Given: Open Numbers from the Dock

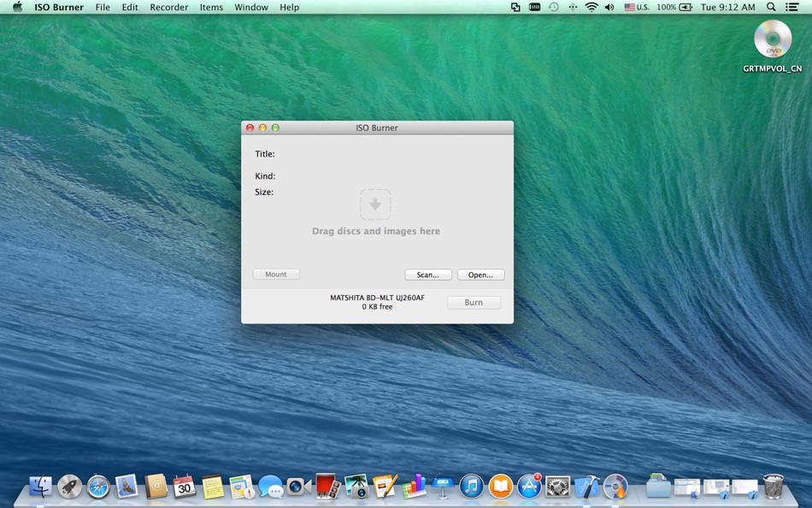Looking at the screenshot, I should click(414, 487).
